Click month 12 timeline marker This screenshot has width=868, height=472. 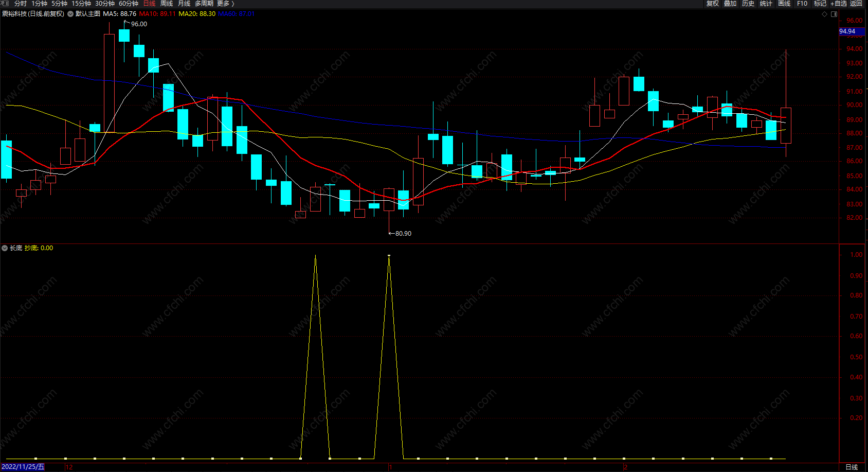[x=69, y=467]
